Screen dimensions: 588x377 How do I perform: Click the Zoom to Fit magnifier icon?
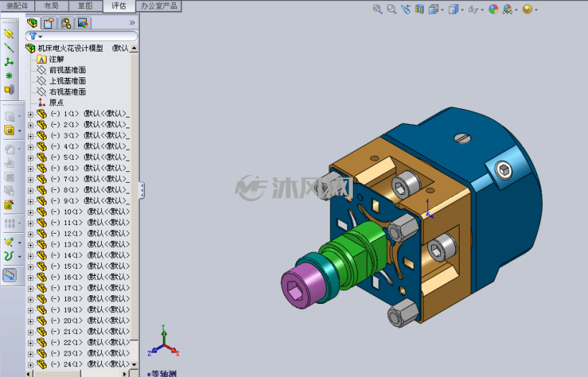378,9
